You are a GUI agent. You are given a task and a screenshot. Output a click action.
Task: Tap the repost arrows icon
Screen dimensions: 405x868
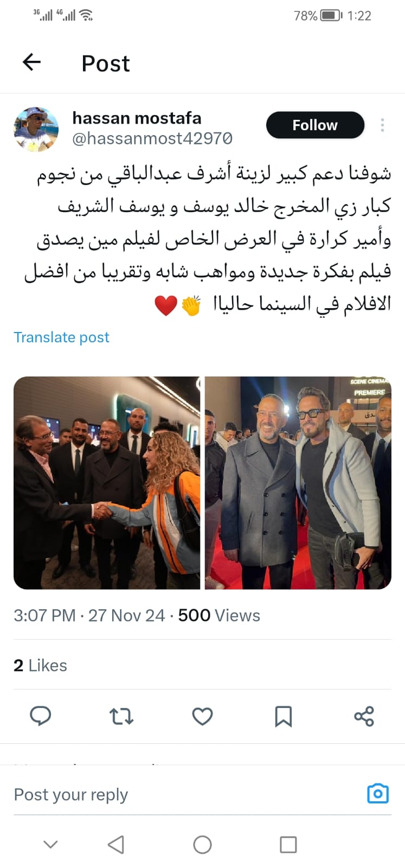point(121,716)
